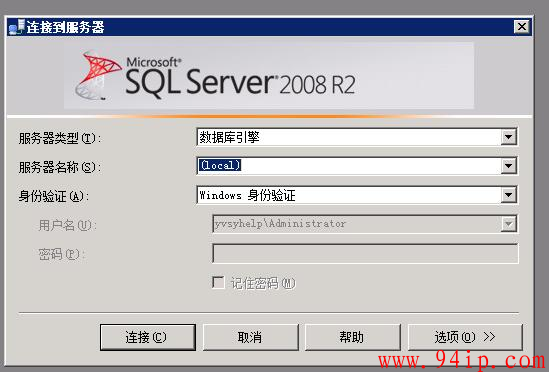
Task: Open the 身份验证 dropdown arrow
Action: click(508, 195)
